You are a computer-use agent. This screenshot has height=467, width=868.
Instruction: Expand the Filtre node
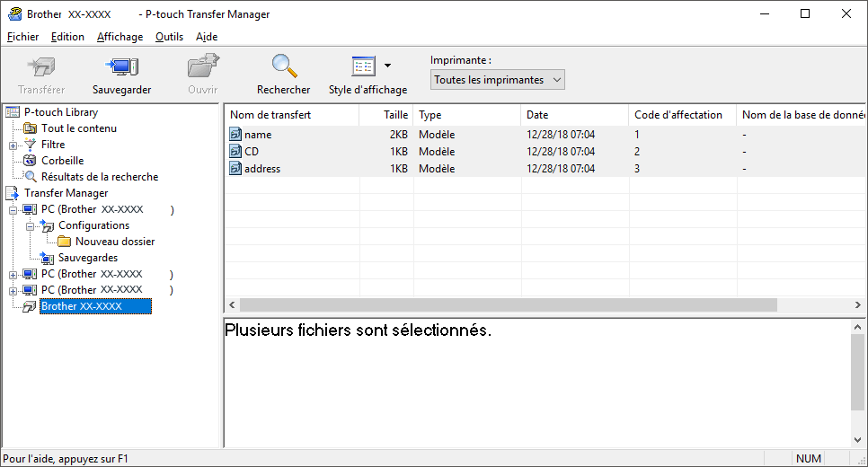pos(13,146)
